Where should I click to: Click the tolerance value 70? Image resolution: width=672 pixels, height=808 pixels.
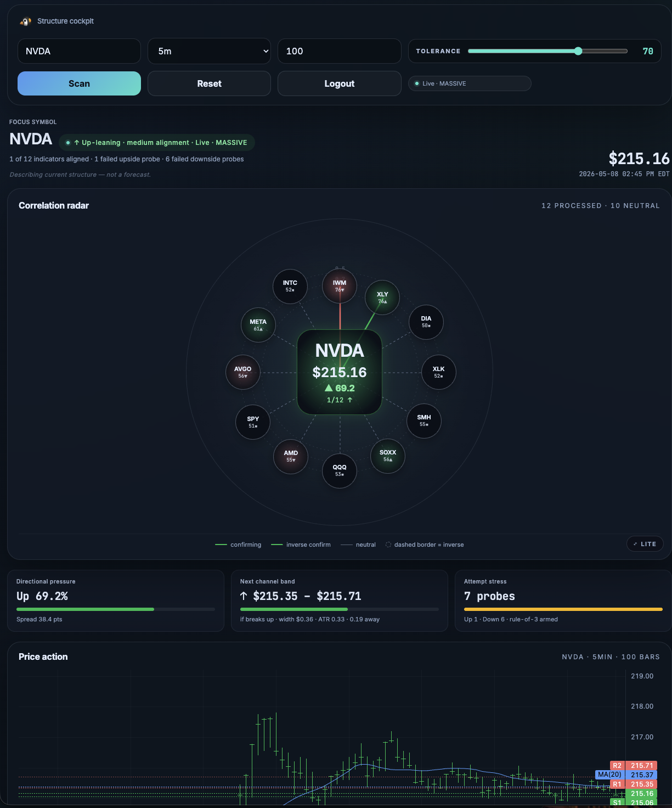[648, 51]
